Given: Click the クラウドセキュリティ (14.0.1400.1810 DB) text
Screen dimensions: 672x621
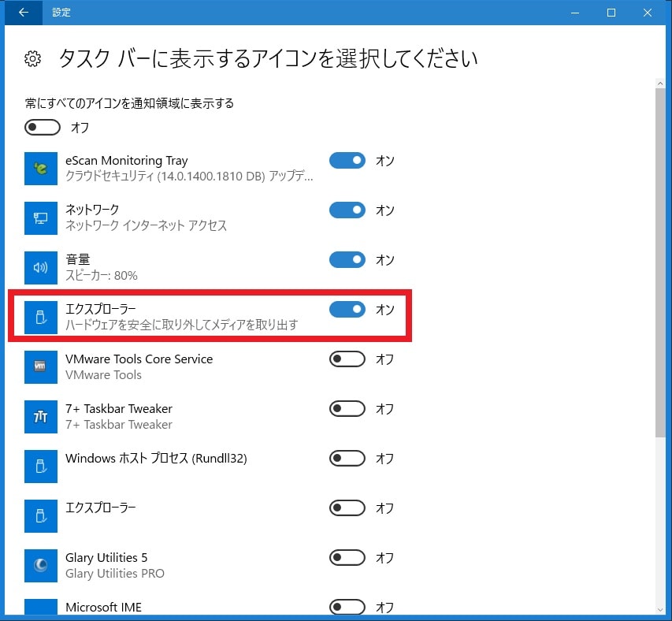Looking at the screenshot, I should click(165, 176).
